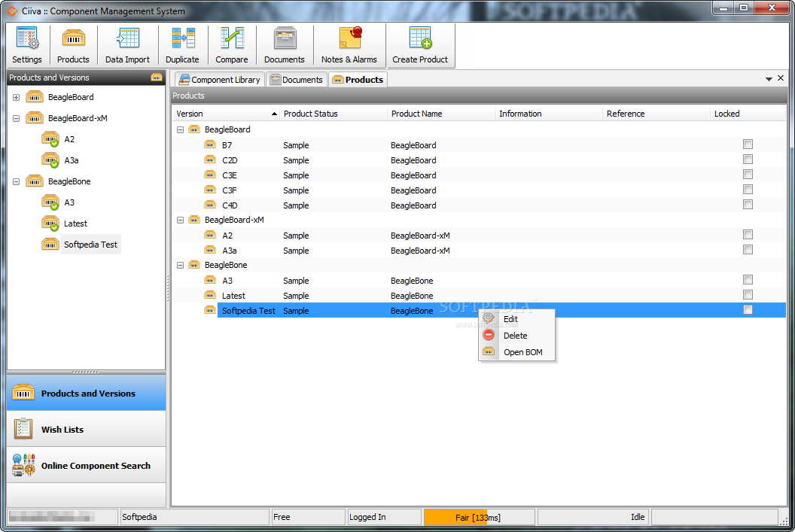795x532 pixels.
Task: Switch to the Documents tab
Action: point(296,80)
